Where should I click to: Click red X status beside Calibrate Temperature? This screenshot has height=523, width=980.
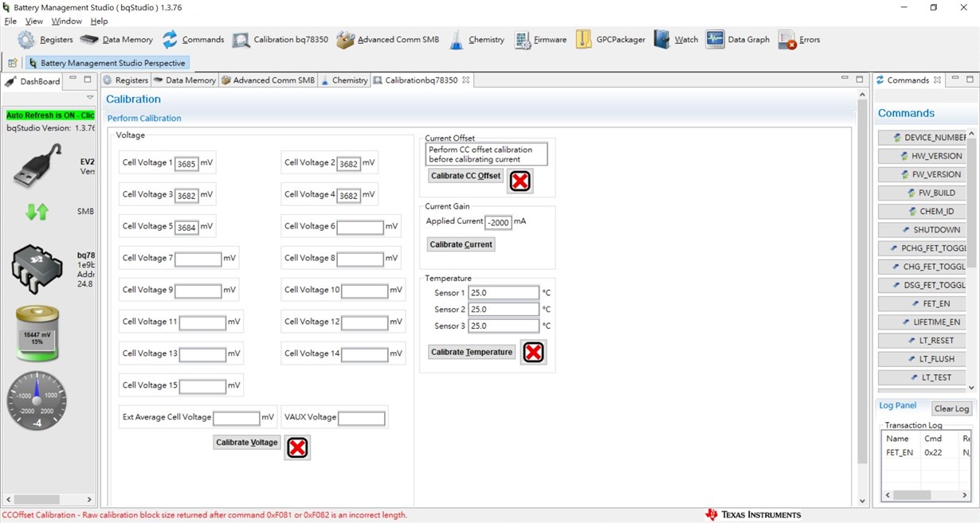[x=533, y=352]
